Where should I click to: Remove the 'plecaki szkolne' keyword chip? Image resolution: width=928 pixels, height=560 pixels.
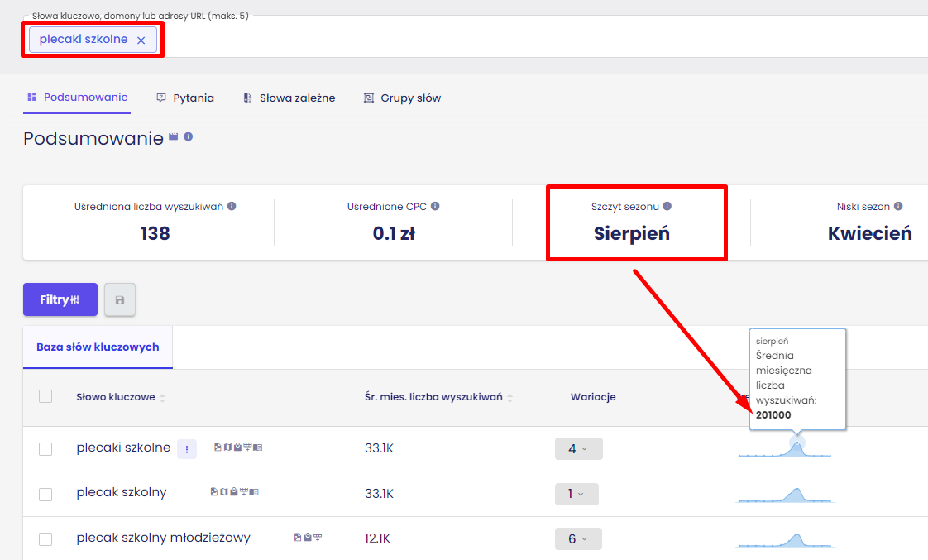click(x=141, y=41)
